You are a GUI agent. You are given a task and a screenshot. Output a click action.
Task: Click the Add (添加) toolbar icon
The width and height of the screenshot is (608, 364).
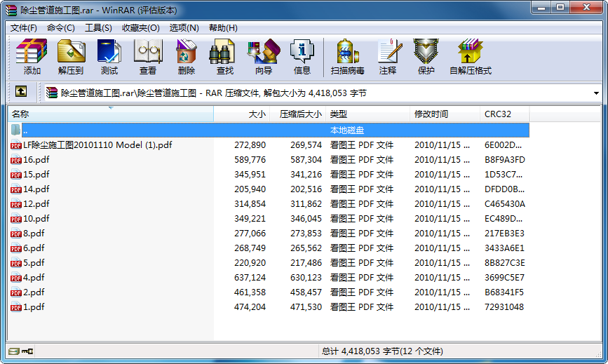(x=32, y=57)
